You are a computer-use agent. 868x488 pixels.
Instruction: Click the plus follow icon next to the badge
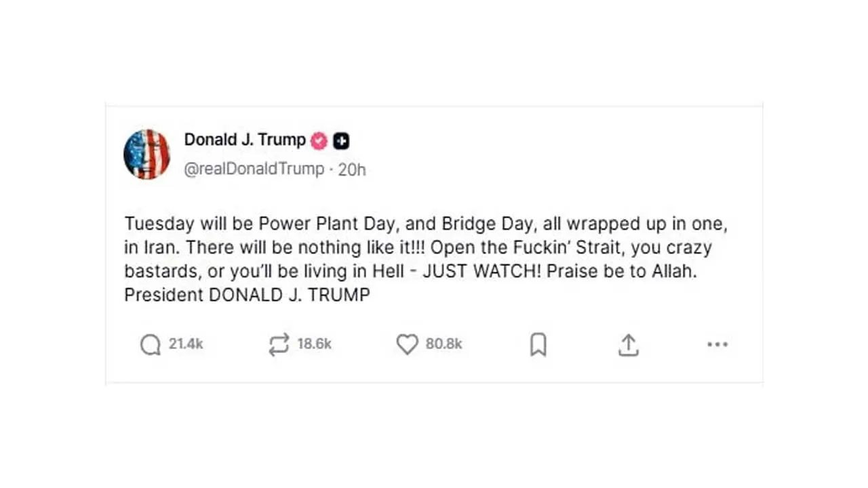pos(341,140)
